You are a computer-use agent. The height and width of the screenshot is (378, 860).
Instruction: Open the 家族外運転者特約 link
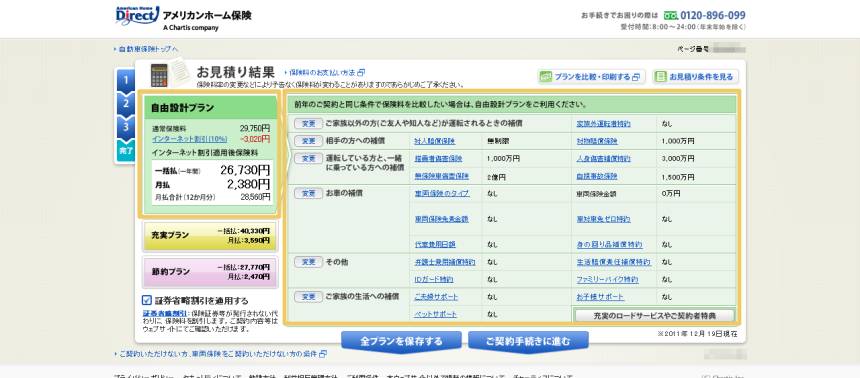(603, 124)
